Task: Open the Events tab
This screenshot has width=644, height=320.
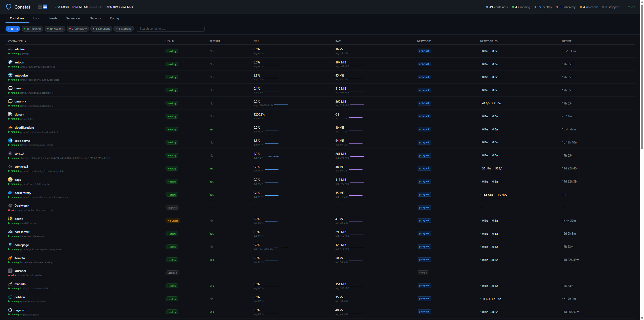Action: (x=53, y=18)
